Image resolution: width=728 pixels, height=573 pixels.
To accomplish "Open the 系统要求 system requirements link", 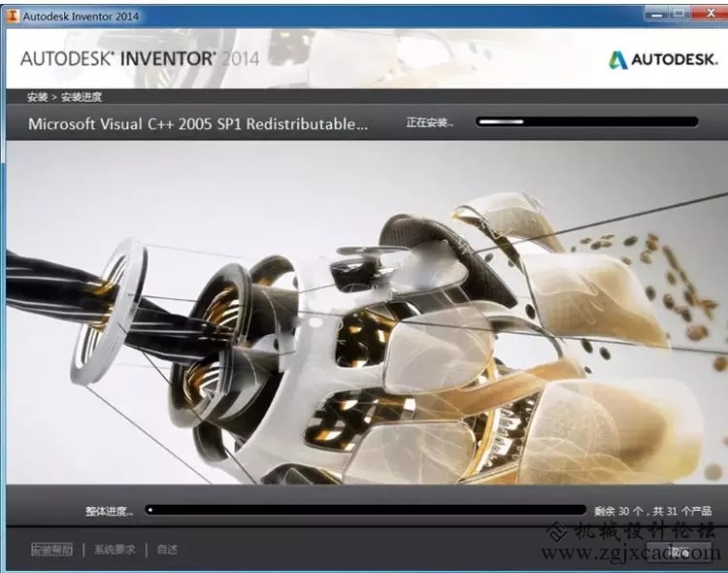I will [x=115, y=550].
